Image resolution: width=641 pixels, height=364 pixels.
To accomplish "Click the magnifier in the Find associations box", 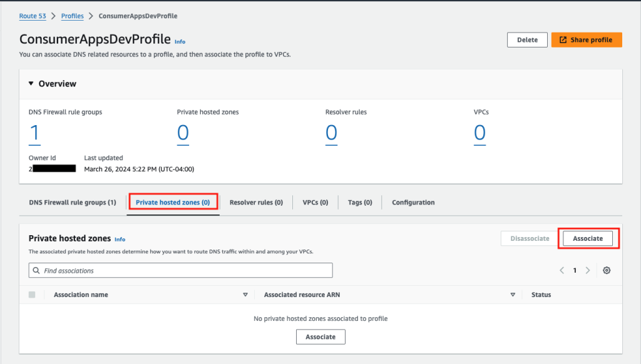I will 37,270.
